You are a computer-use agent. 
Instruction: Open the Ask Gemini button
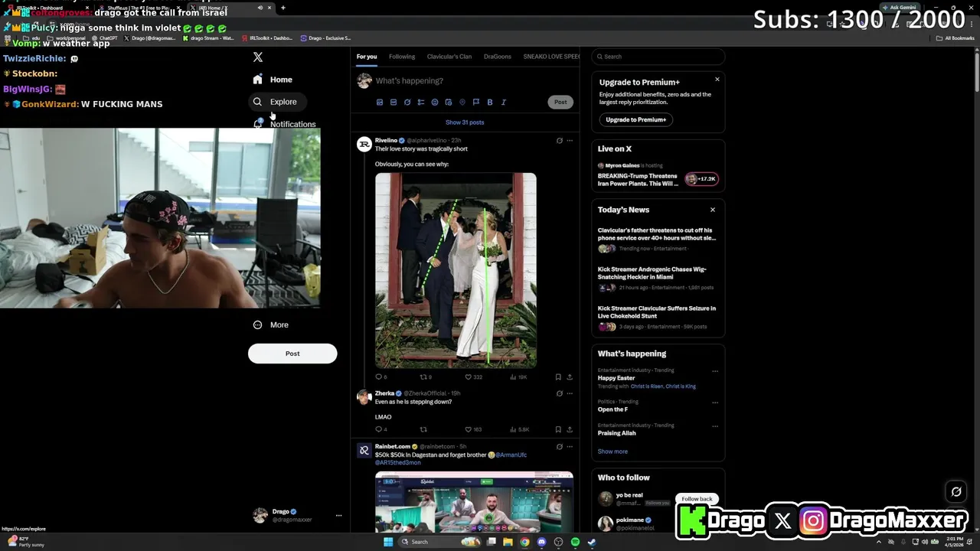900,8
